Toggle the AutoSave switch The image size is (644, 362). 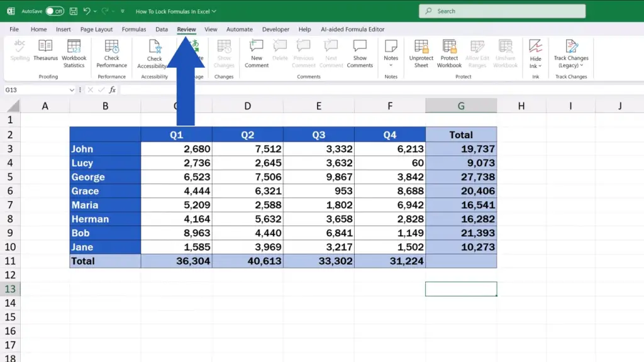(x=55, y=11)
